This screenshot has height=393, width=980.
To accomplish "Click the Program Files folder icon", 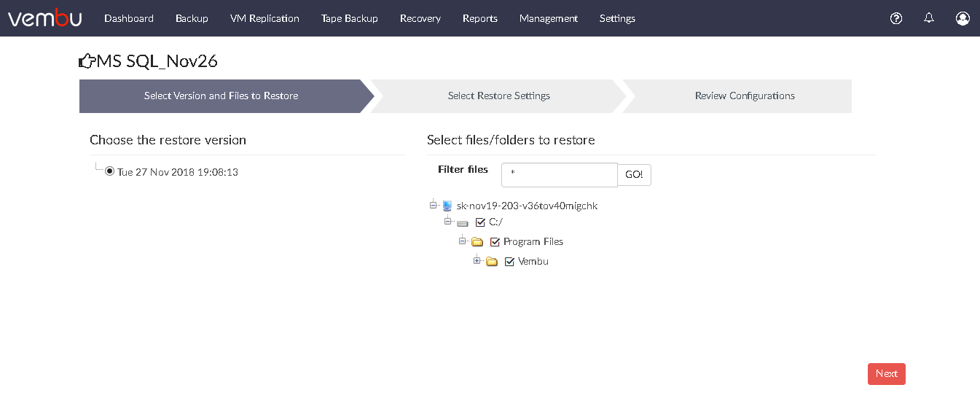I will coord(477,242).
